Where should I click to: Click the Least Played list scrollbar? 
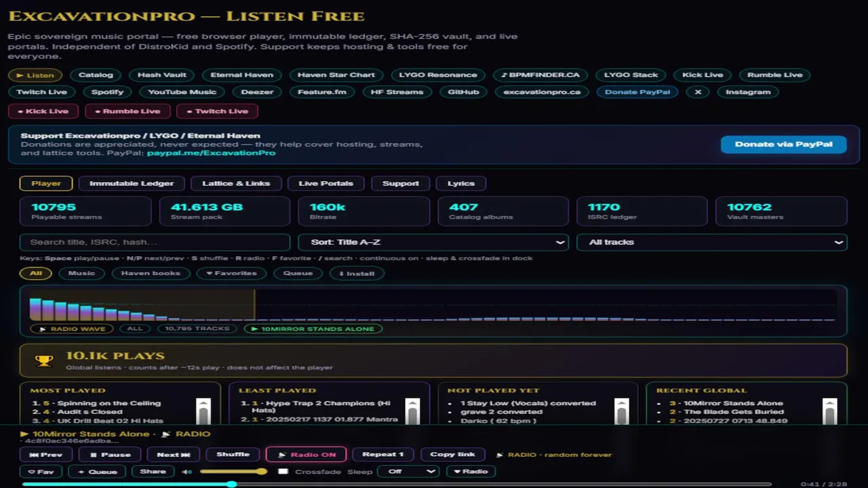(412, 411)
